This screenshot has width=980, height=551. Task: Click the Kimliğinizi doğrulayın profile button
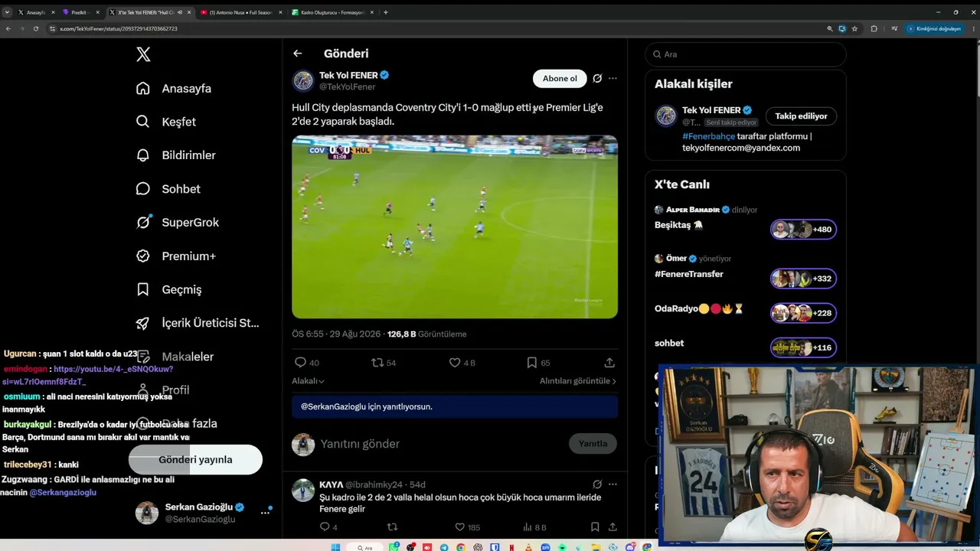point(934,28)
